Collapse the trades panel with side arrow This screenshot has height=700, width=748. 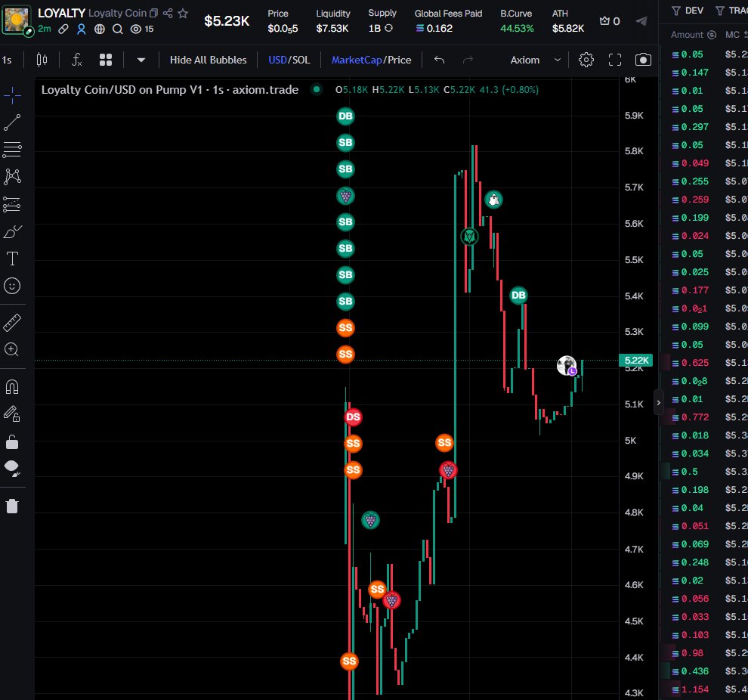pyautogui.click(x=658, y=403)
